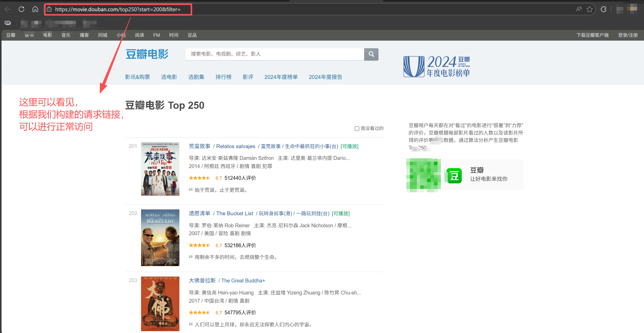
Task: Open 音乐 in the top navigation
Action: click(66, 35)
